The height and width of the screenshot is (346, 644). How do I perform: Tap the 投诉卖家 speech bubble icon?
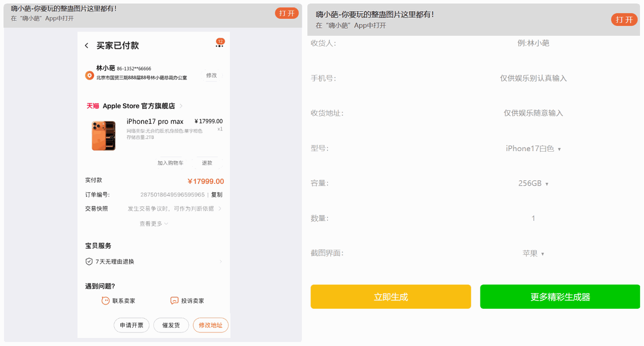175,301
